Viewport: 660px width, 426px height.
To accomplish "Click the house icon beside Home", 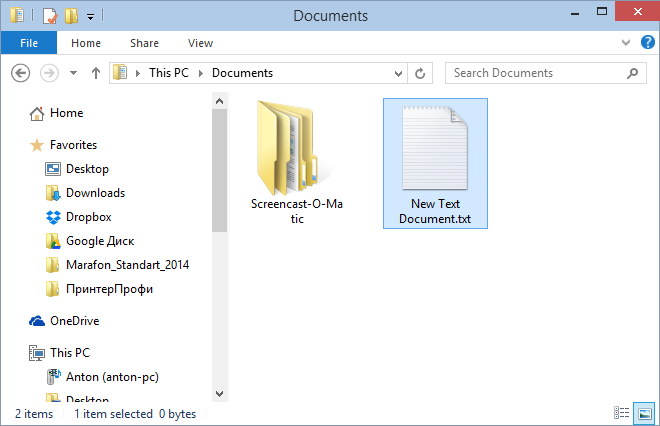I will (x=37, y=113).
